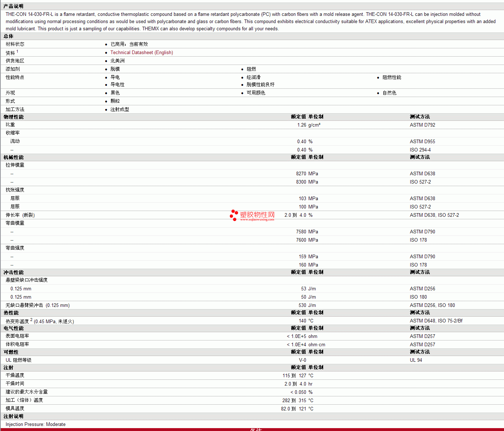This screenshot has height=431, width=504.
Task: Select the 表面电阻率 row label
Action: (17, 336)
